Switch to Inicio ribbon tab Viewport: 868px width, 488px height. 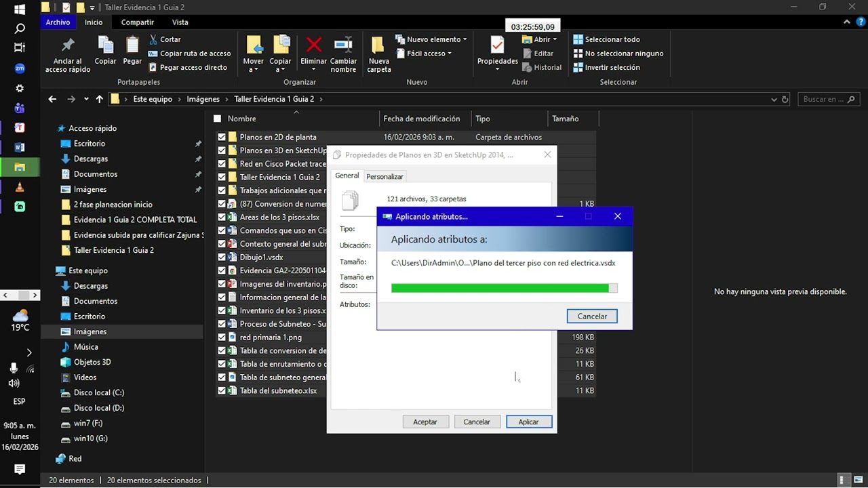94,22
